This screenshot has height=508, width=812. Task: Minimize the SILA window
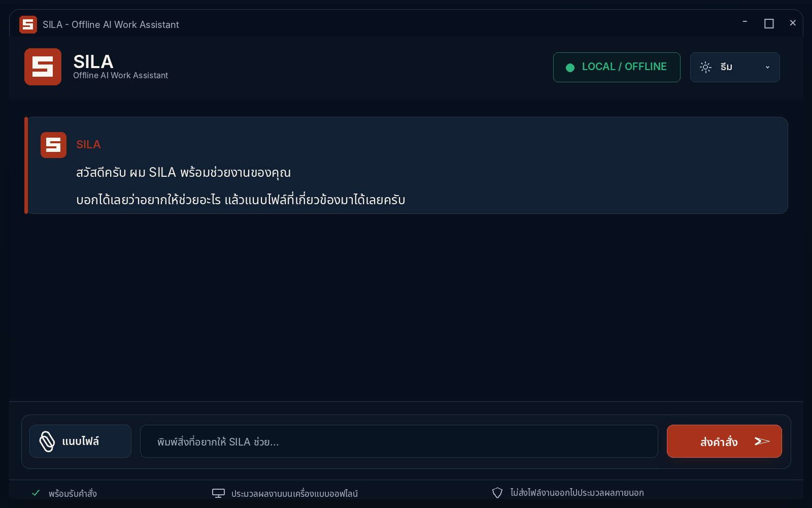(745, 22)
